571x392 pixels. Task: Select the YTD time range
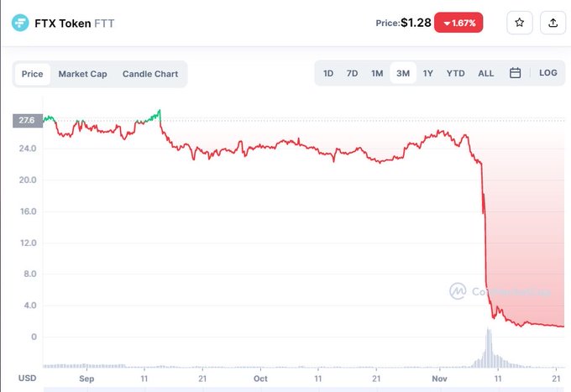coord(455,73)
